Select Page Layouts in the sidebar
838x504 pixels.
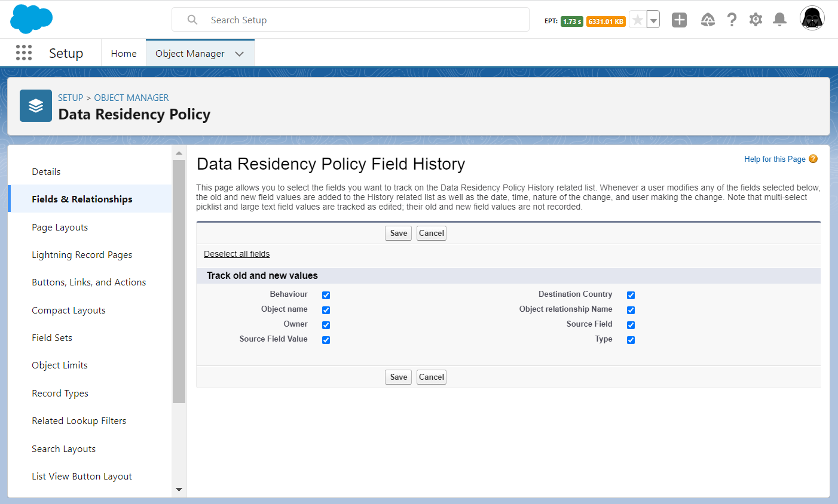point(60,228)
